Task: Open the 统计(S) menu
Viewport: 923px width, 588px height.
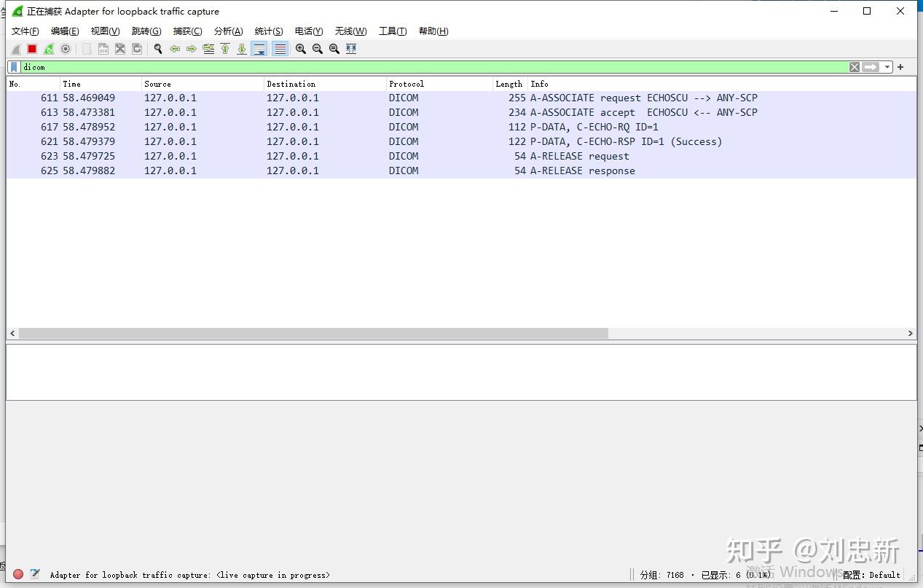Action: [269, 31]
